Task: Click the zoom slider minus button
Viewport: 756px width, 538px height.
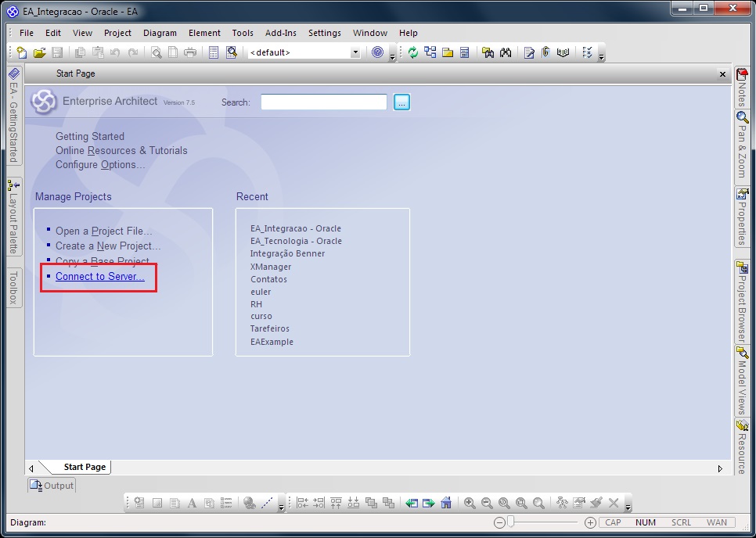Action: (499, 522)
